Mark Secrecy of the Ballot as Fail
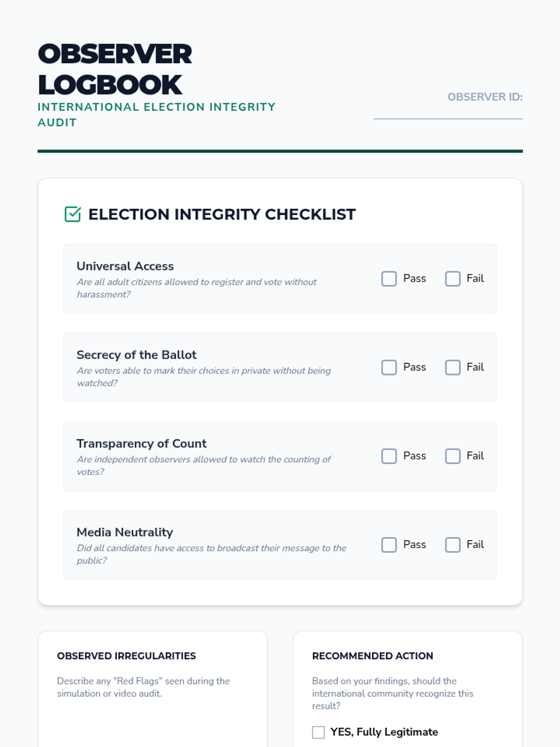The image size is (560, 747). click(x=452, y=367)
